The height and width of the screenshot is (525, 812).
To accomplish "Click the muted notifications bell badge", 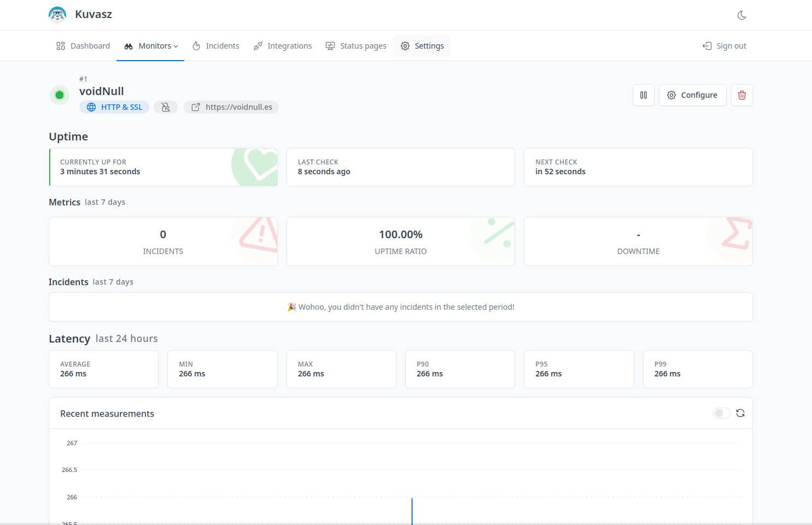I will 166,107.
